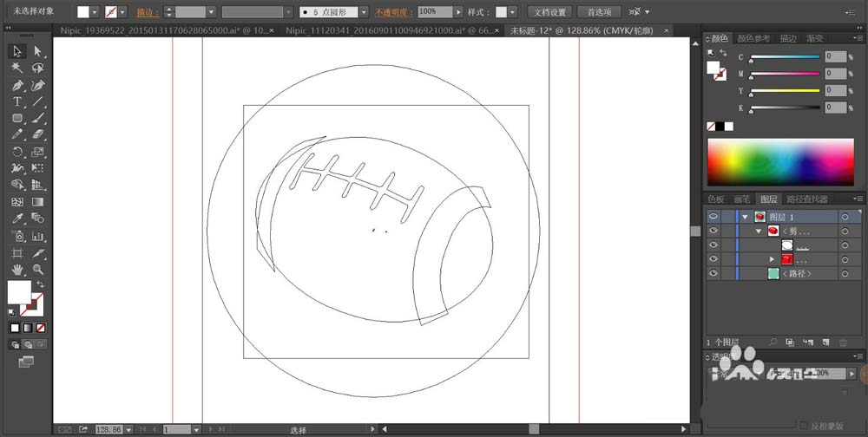Image resolution: width=868 pixels, height=437 pixels.
Task: Select the Hand tool
Action: coord(17,270)
